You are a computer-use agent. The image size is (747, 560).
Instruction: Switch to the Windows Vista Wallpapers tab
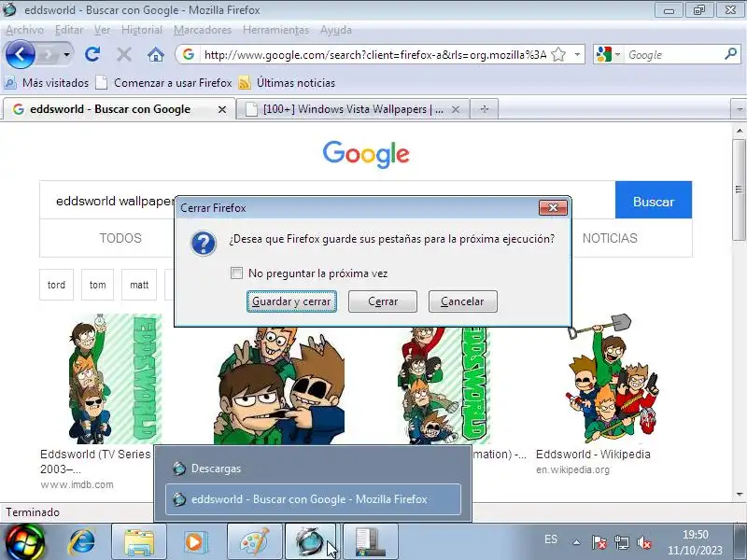click(x=353, y=109)
